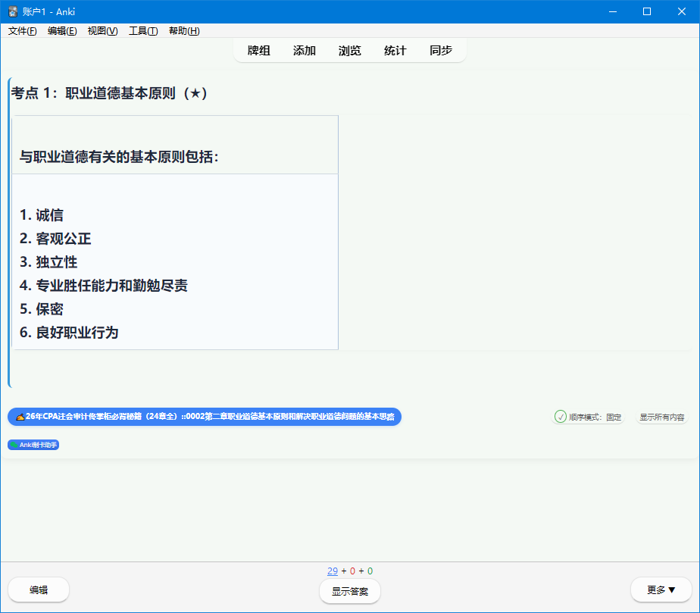Open the 浏览 card browser

(349, 51)
